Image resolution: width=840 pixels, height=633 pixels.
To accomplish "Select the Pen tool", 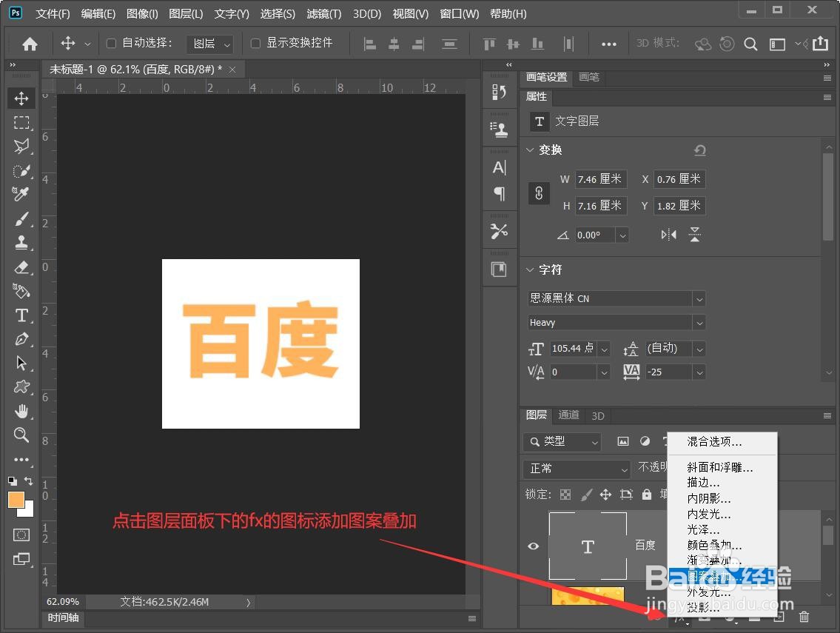I will point(21,339).
